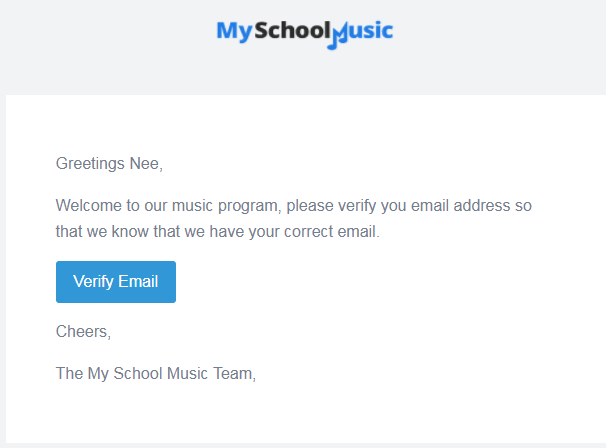606x448 pixels.
Task: Click the word "Verify" on the blue button
Action: click(x=93, y=282)
